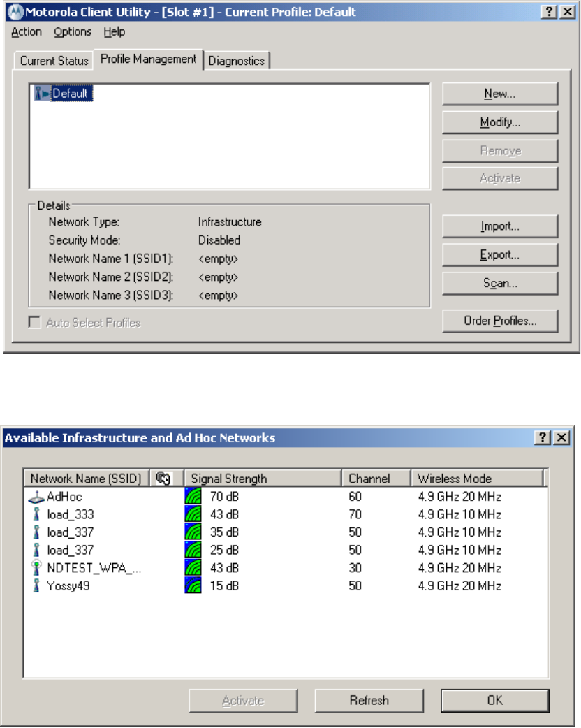Click the 35 dB signal strength icon
Image resolution: width=581 pixels, height=728 pixels.
[x=193, y=532]
